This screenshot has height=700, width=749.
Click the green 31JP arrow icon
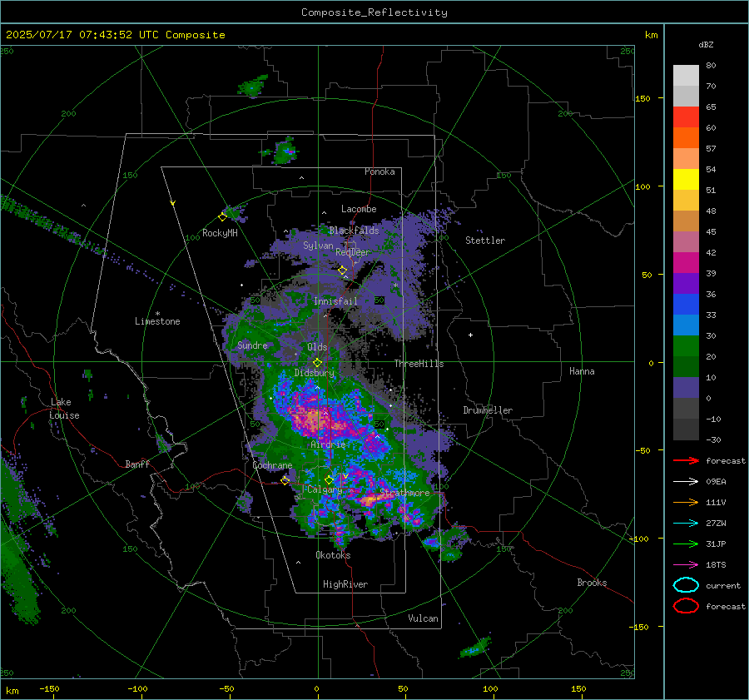tap(686, 544)
